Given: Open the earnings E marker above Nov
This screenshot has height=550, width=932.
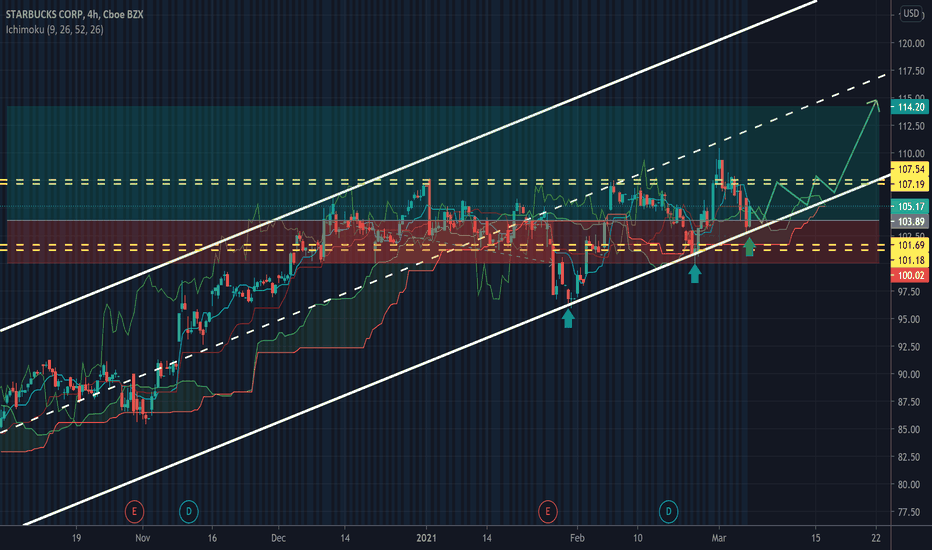Looking at the screenshot, I should point(134,511).
